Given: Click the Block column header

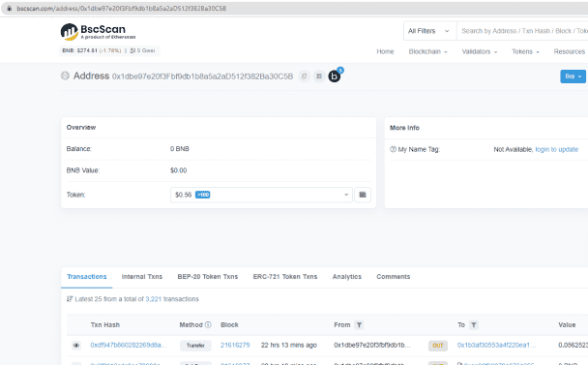Looking at the screenshot, I should click(x=229, y=324).
